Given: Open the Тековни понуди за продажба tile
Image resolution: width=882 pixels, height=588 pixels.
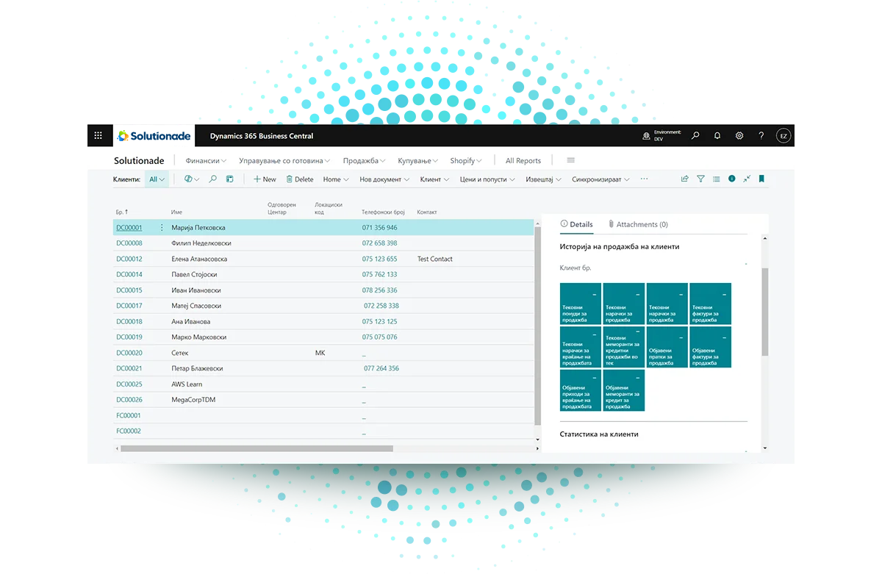Looking at the screenshot, I should point(581,304).
